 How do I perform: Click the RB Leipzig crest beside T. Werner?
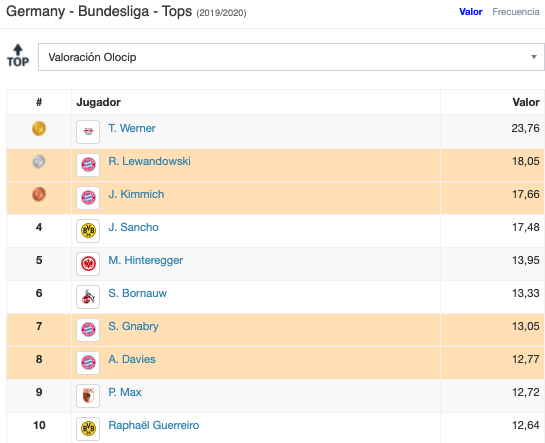point(88,132)
